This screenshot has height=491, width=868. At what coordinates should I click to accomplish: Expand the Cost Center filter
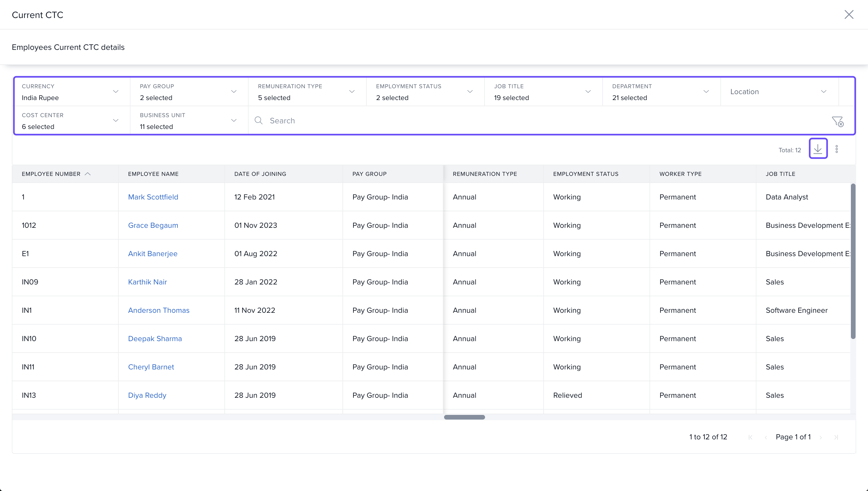pos(115,121)
